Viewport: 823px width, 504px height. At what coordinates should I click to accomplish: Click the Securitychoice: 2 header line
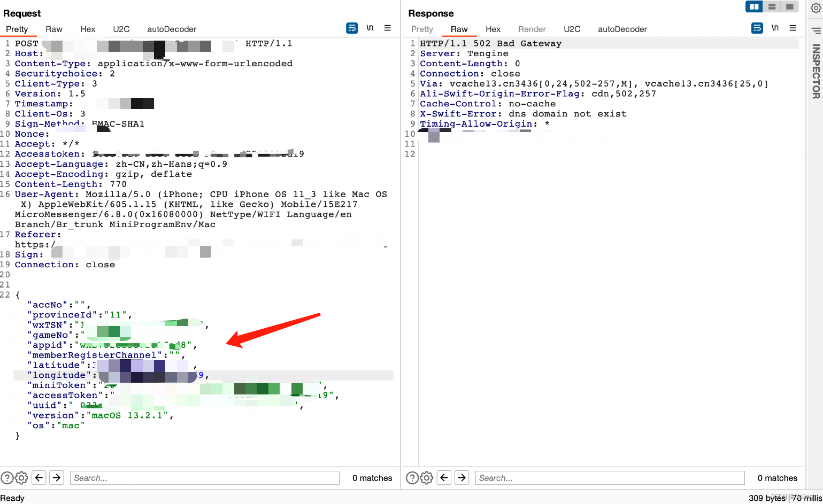click(65, 74)
